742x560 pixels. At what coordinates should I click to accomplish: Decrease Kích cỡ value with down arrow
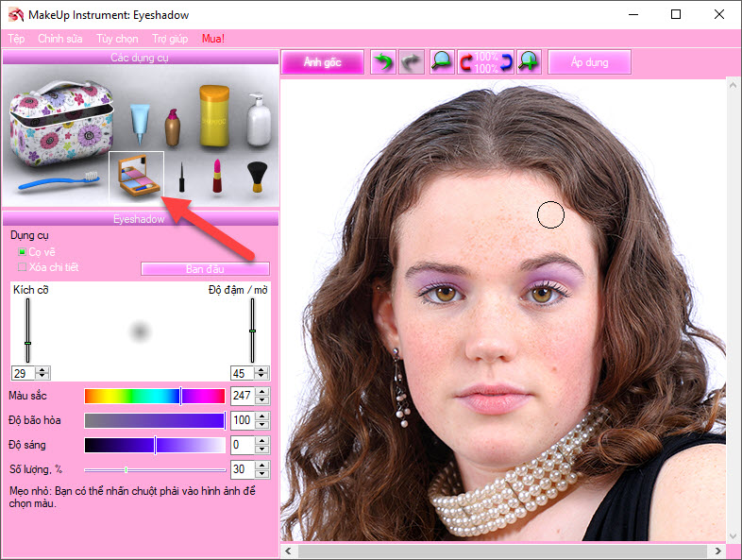(42, 377)
